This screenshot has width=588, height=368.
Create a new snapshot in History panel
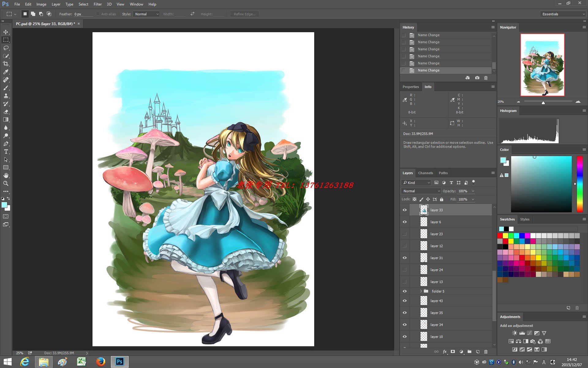(x=477, y=78)
